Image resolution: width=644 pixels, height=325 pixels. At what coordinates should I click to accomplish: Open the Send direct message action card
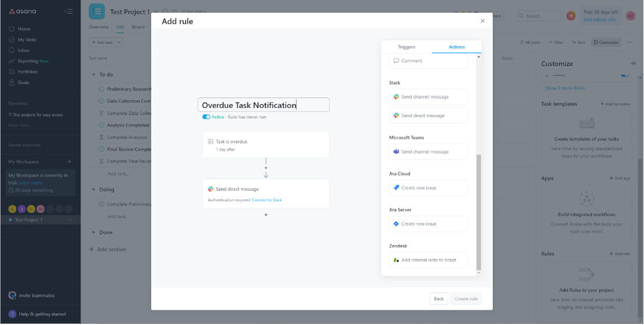click(x=266, y=194)
